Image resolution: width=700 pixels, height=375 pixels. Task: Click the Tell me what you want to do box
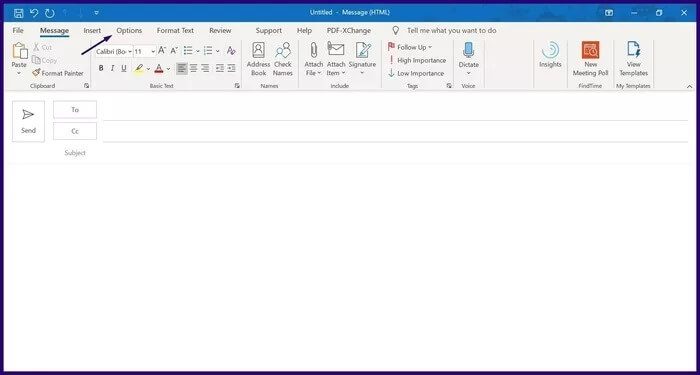click(452, 30)
